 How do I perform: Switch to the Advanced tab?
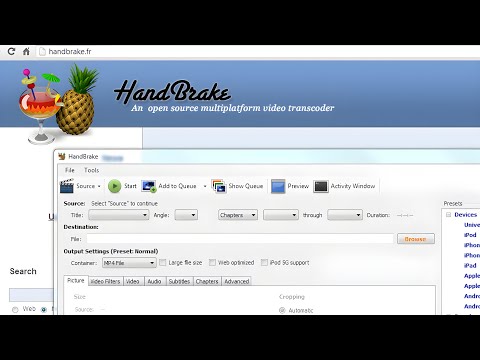point(237,281)
